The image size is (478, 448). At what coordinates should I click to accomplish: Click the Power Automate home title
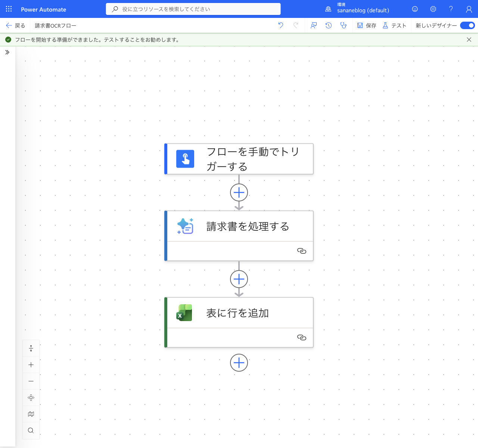tap(43, 9)
